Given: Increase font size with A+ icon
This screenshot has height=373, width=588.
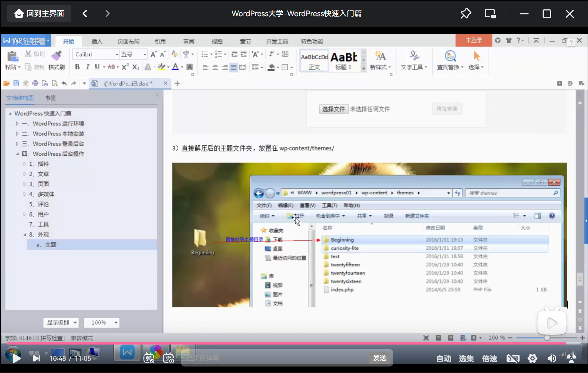Looking at the screenshot, I should coord(153,54).
